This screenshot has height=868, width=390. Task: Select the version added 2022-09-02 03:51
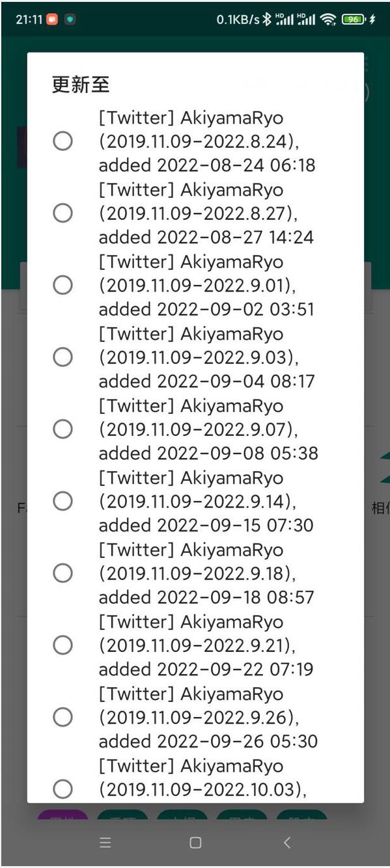click(63, 285)
